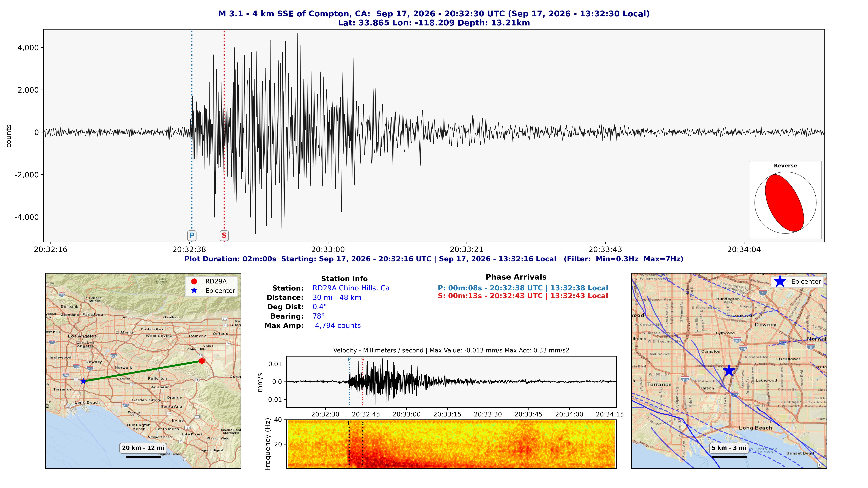This screenshot has width=868, height=488.
Task: Click the S label on the velocity plot
Action: (363, 360)
